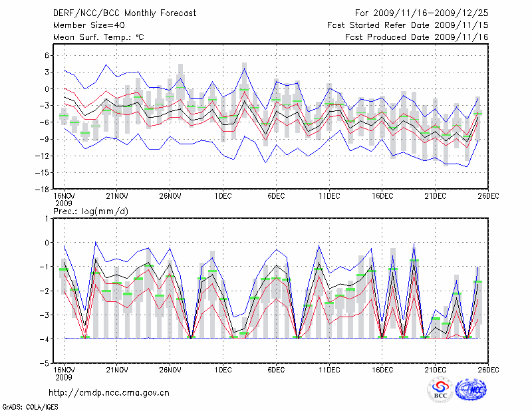The image size is (532, 411).
Task: Click the BCC logo
Action: pos(440,390)
